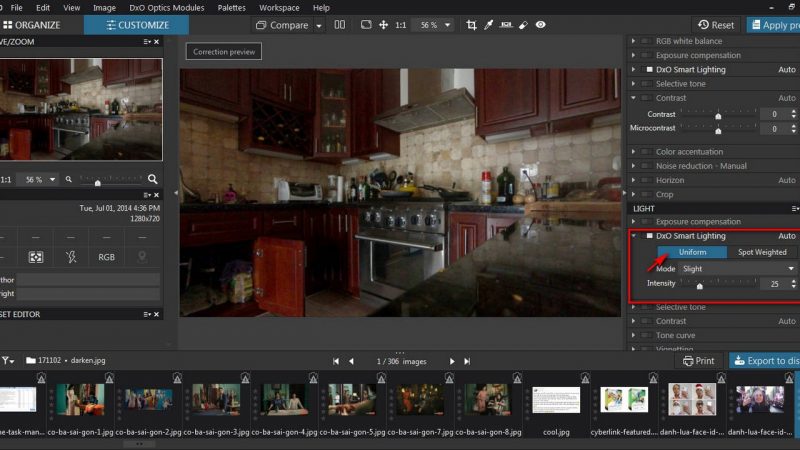
Task: Pick the white balance eyedropper tool
Action: [x=488, y=25]
